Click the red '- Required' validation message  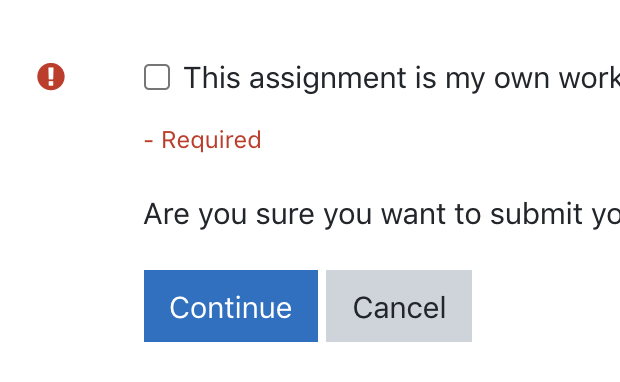coord(202,140)
